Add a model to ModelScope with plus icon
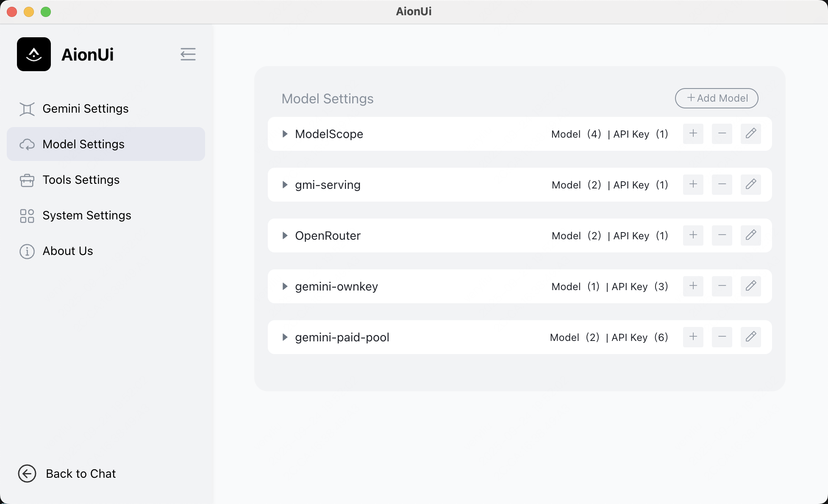 (x=693, y=134)
